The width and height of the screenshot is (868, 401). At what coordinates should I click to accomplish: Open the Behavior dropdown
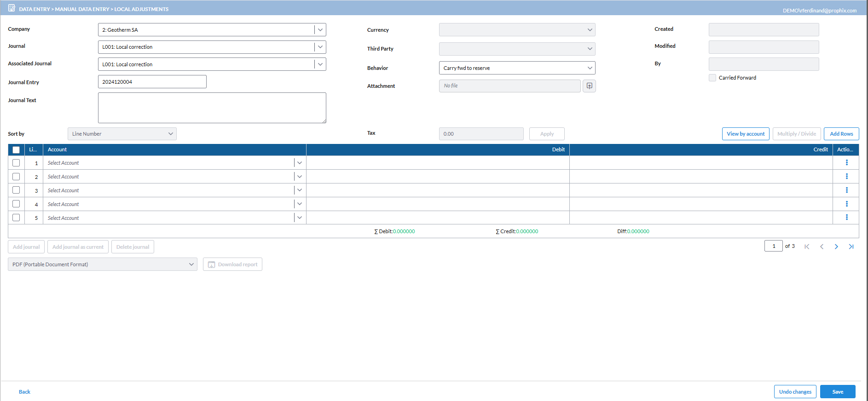point(590,68)
